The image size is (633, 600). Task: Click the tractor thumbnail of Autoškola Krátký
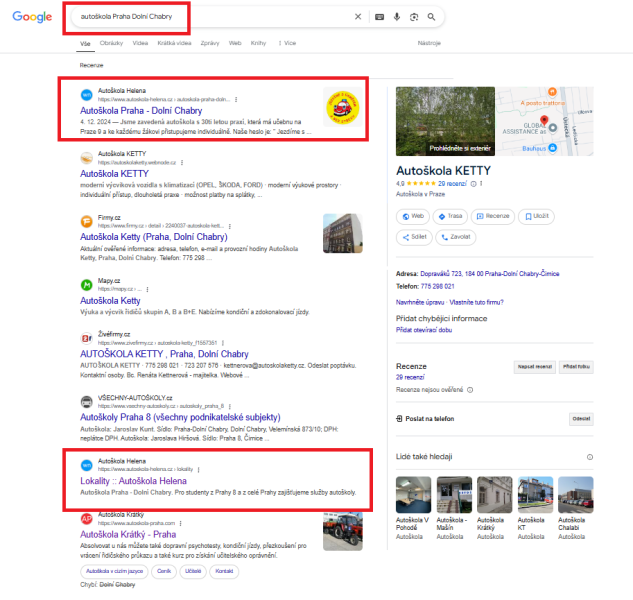(343, 531)
